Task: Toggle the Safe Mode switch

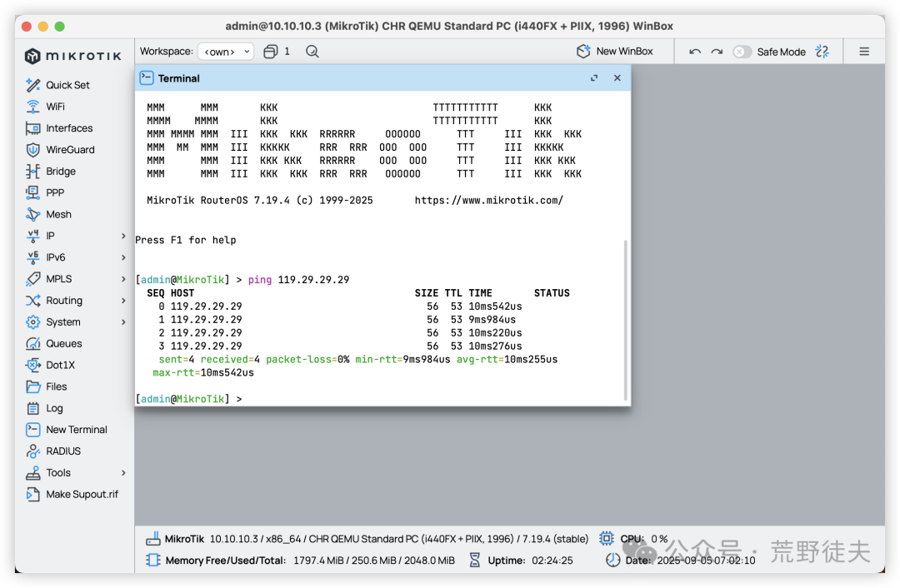Action: pyautogui.click(x=742, y=52)
